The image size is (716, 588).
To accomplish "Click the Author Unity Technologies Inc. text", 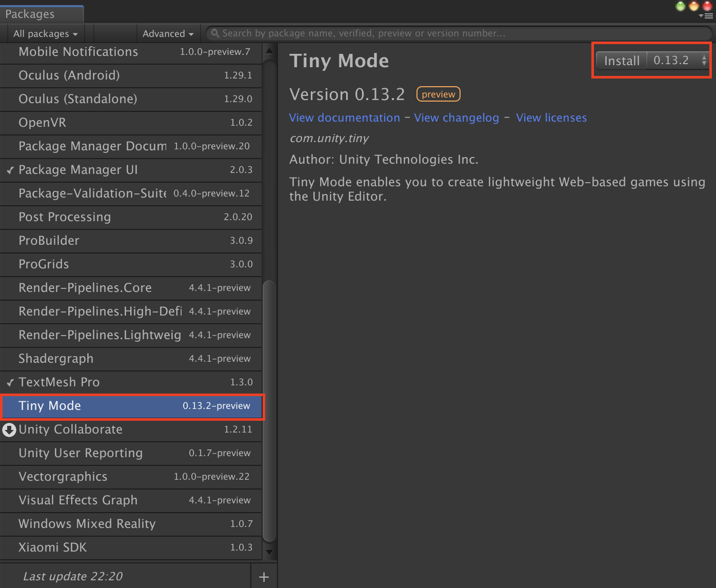I will click(384, 160).
